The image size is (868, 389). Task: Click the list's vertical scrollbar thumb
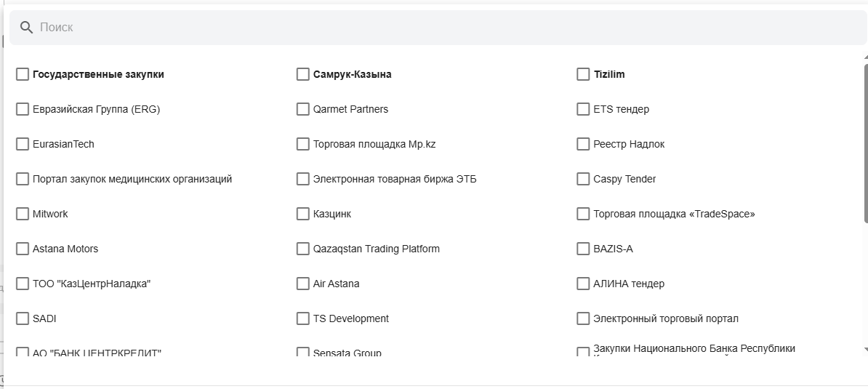click(865, 144)
